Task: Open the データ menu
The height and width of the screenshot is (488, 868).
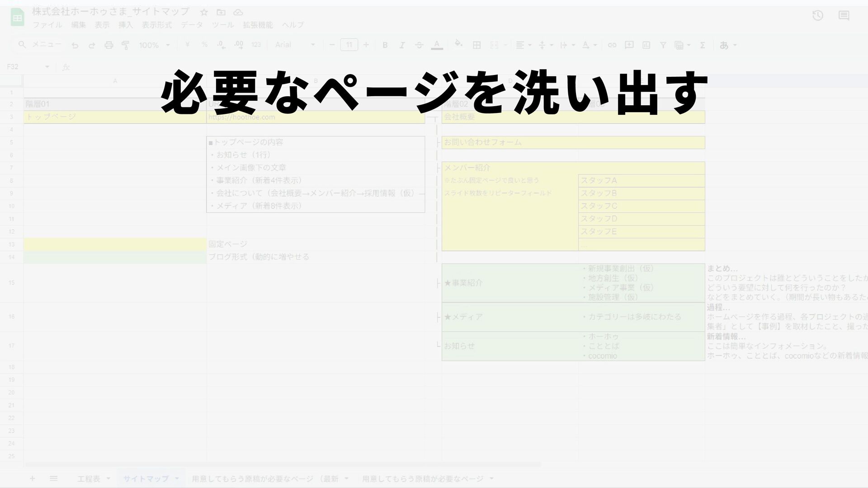Action: tap(192, 25)
